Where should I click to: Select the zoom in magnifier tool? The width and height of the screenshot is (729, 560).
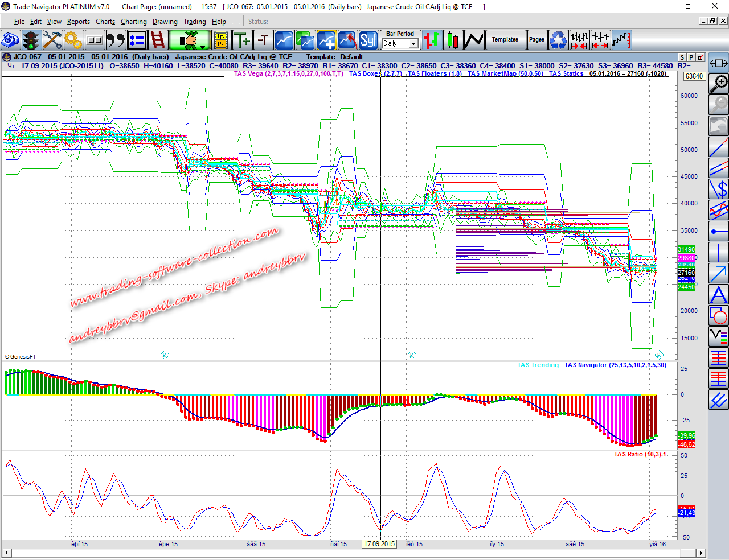[x=719, y=84]
